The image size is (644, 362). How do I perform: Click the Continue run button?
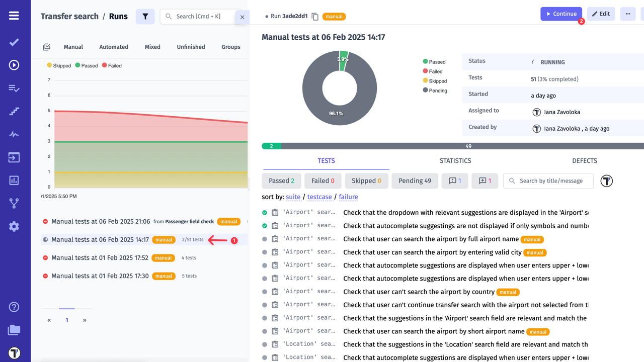coord(561,14)
